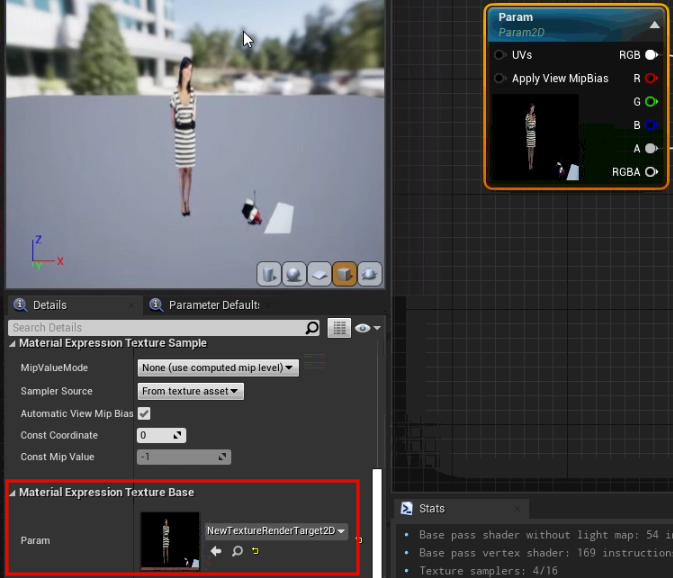Click the 'Param2D' node subtitle text

click(x=521, y=33)
